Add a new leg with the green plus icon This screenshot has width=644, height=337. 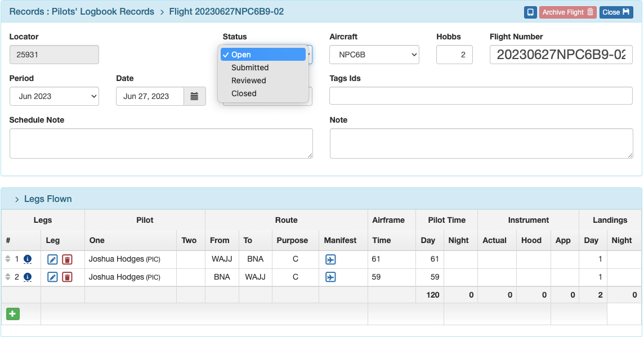click(x=14, y=313)
